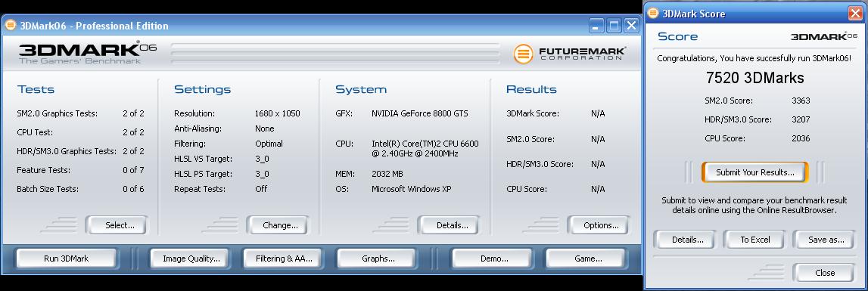Click the Resolution value 1680 x 1050

click(x=277, y=113)
